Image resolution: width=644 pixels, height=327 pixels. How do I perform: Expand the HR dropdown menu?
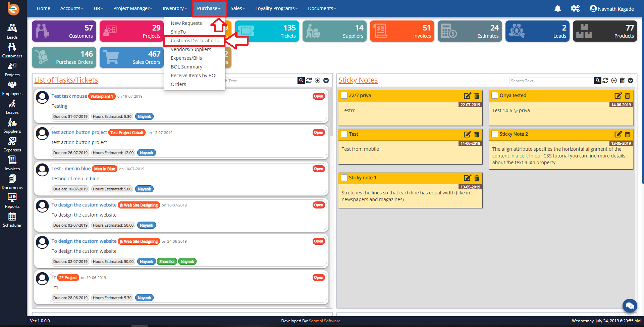(x=98, y=8)
